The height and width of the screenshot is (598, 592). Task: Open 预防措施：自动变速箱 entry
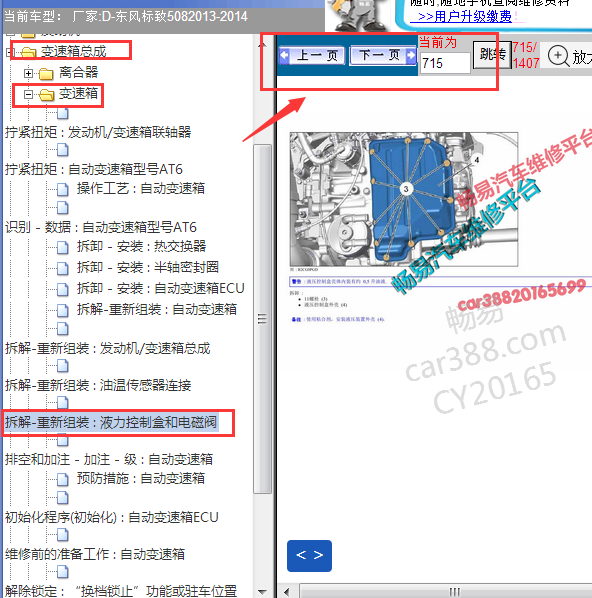[141, 478]
